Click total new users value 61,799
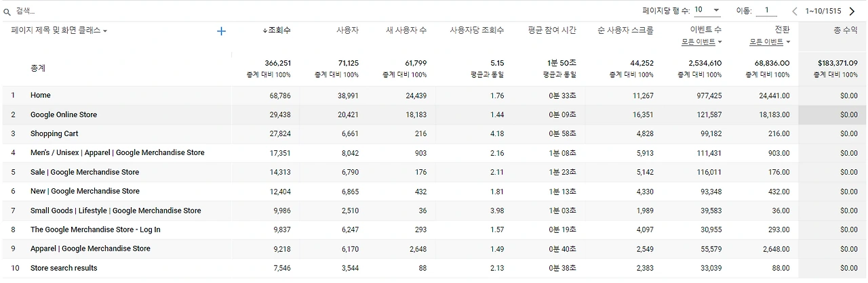This screenshot has height=283, width=868. tap(415, 63)
